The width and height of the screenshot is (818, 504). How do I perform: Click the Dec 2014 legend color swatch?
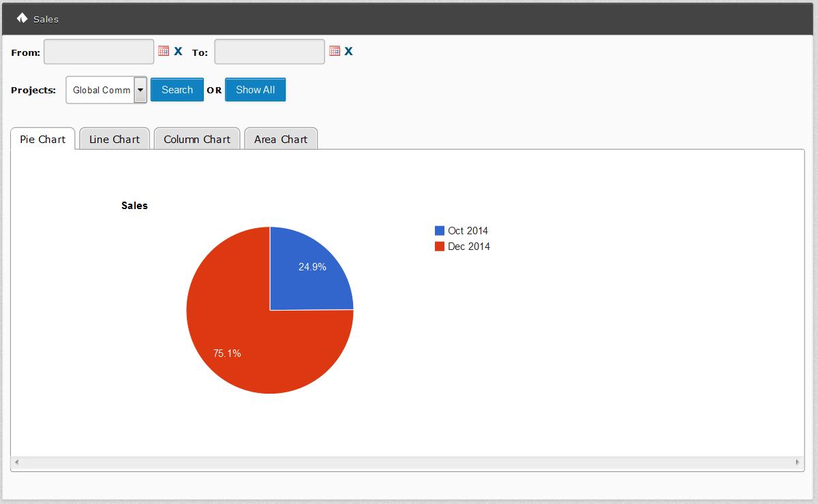pos(440,247)
